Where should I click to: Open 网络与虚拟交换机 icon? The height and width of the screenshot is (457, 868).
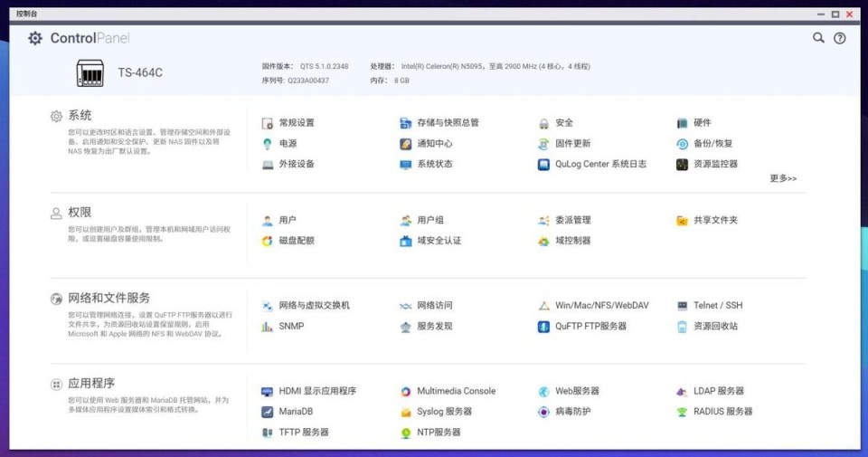[268, 306]
